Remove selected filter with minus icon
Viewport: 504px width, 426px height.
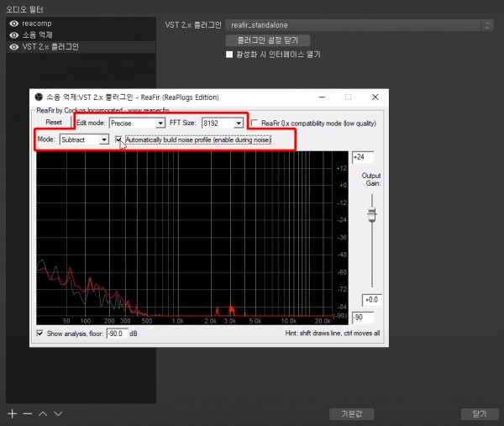tap(27, 414)
